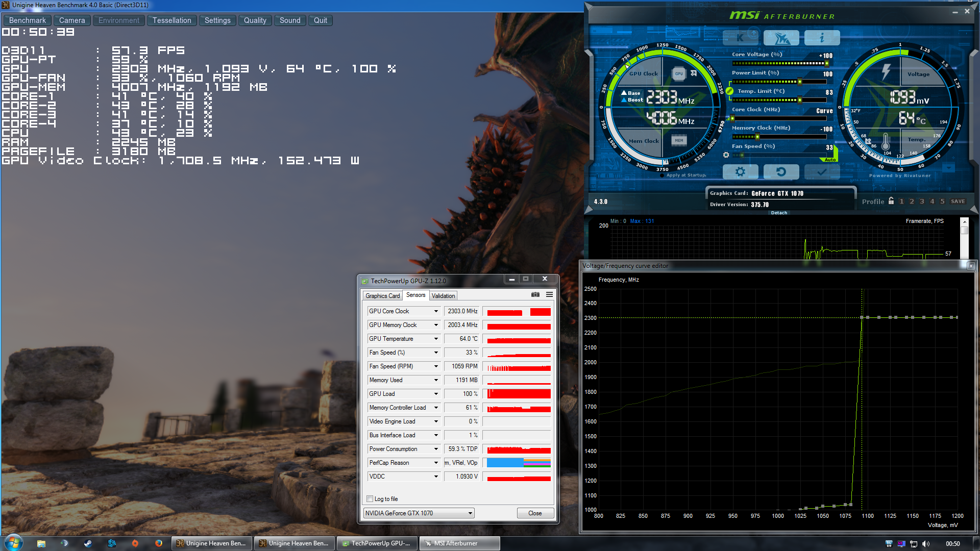Screen dimensions: 980x551
Task: Take a GPU-Z screenshot with the camera icon
Action: [535, 294]
